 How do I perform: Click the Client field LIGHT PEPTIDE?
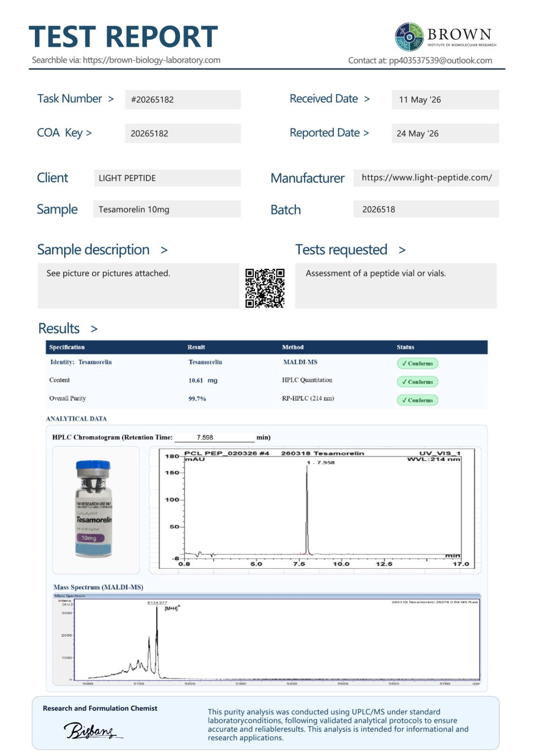(x=167, y=178)
